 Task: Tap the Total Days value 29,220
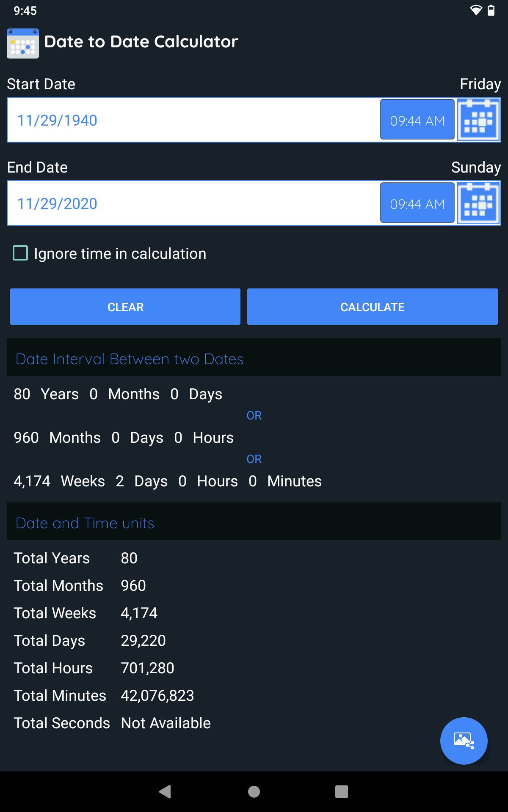[143, 641]
